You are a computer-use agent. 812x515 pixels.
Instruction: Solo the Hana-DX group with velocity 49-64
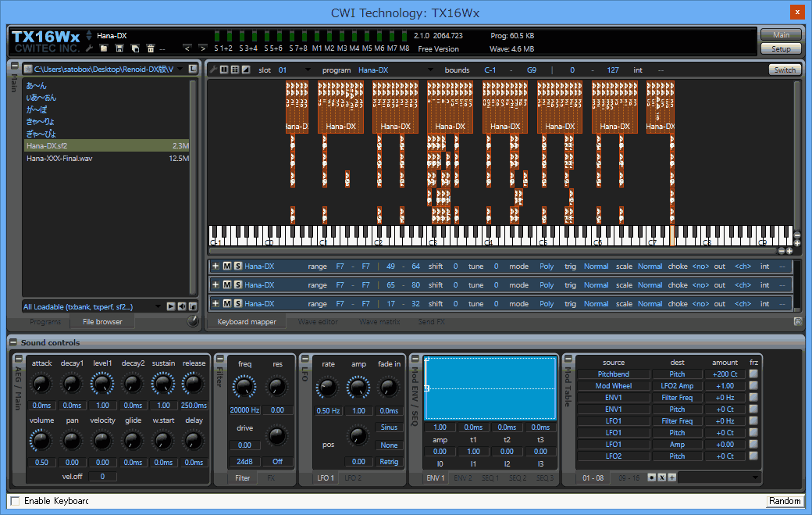237,266
